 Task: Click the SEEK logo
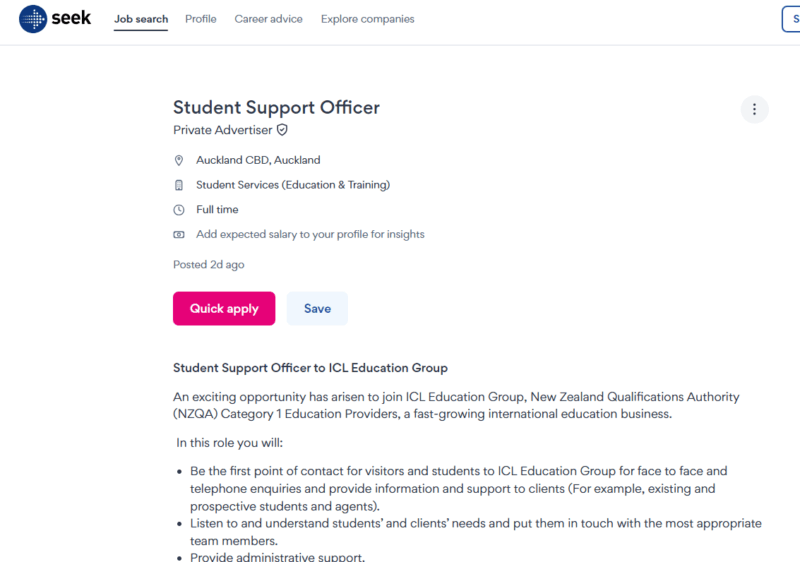click(55, 19)
